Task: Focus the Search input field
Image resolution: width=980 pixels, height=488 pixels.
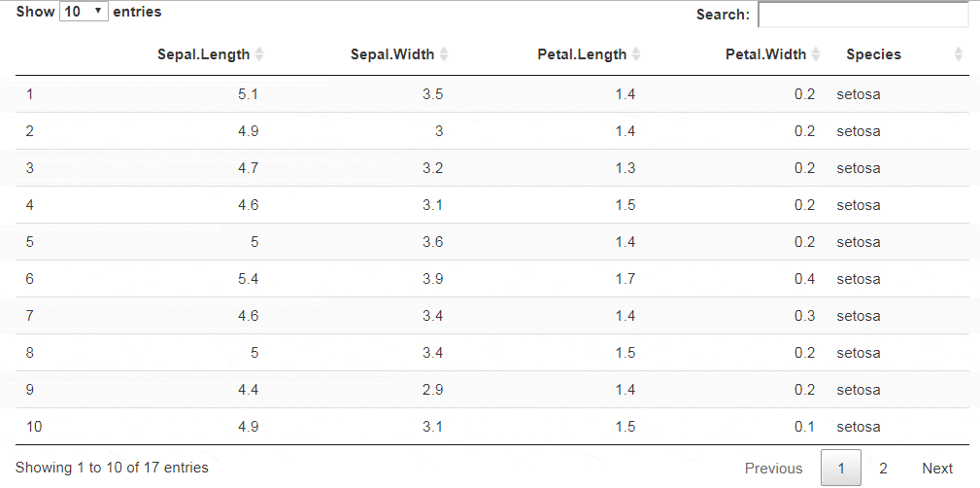Action: 862,15
